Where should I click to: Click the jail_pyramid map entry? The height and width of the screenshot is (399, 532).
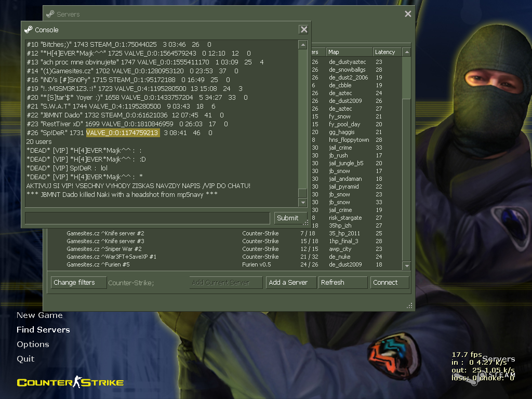coord(344,187)
